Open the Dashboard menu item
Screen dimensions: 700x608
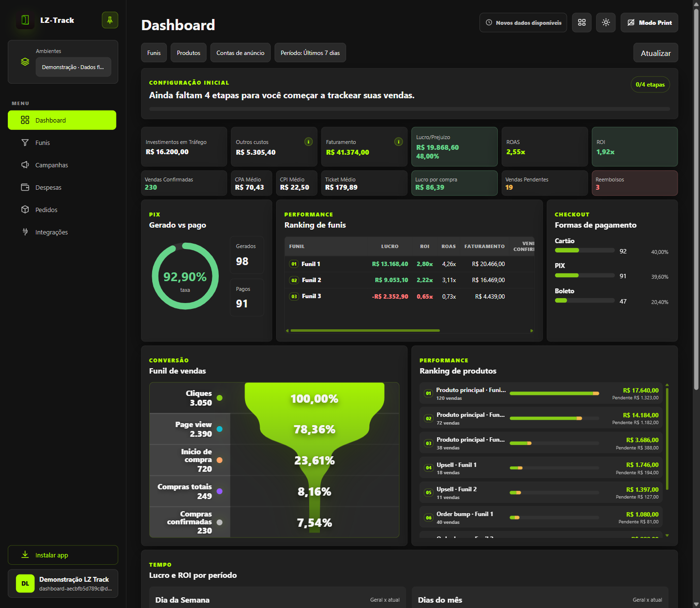(62, 120)
